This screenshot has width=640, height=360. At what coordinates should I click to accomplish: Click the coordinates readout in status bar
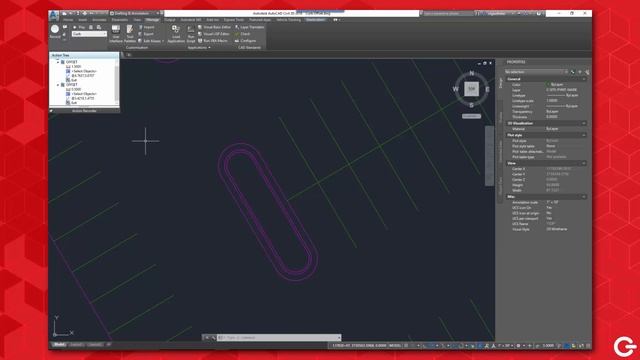[359, 346]
